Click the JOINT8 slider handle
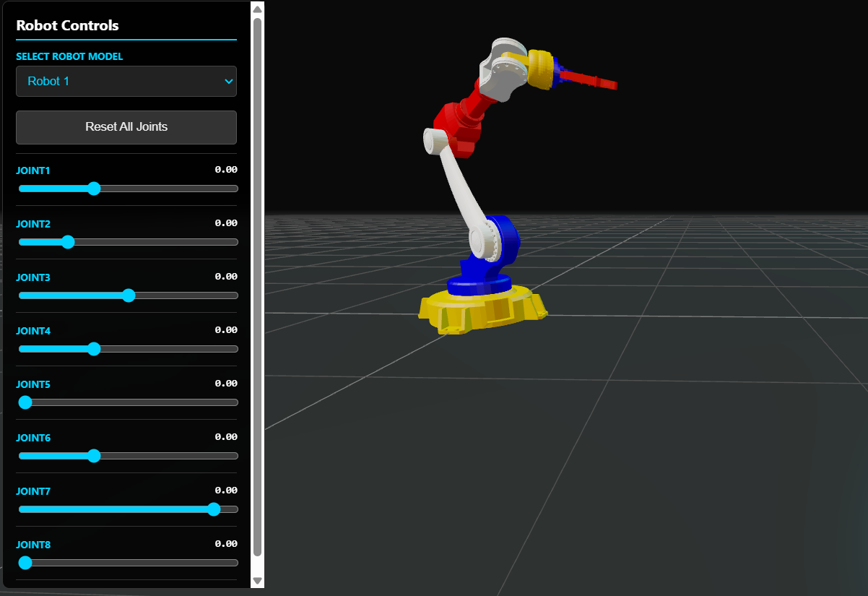The image size is (868, 596). point(25,563)
